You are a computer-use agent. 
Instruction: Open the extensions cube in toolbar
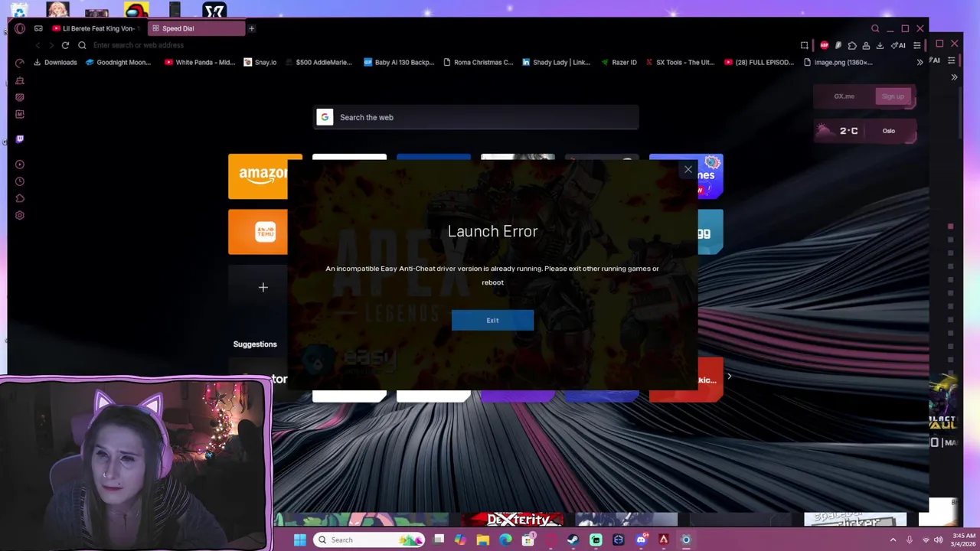pyautogui.click(x=852, y=45)
